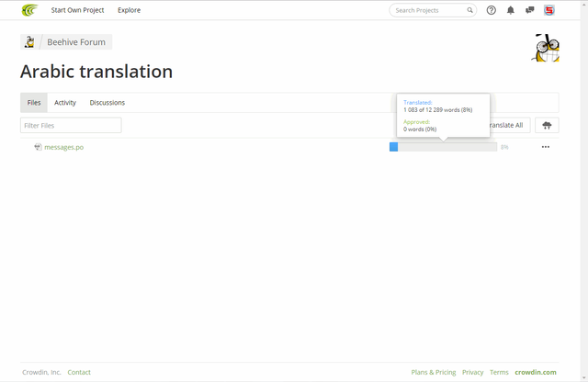The width and height of the screenshot is (588, 382).
Task: Open the help question mark icon
Action: (x=491, y=10)
